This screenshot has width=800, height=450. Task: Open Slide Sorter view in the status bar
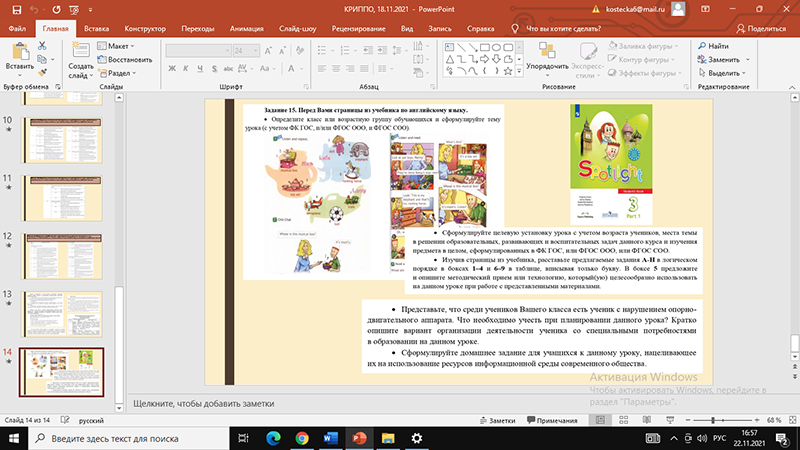(x=623, y=420)
